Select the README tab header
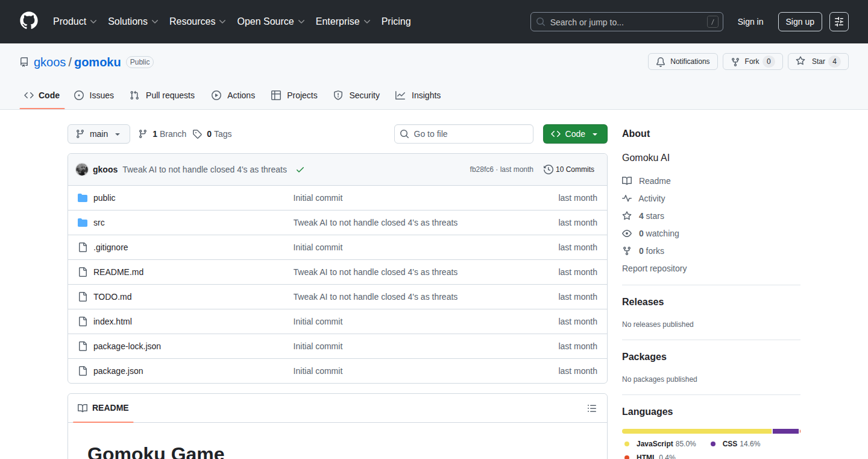The width and height of the screenshot is (868, 459). pos(103,408)
